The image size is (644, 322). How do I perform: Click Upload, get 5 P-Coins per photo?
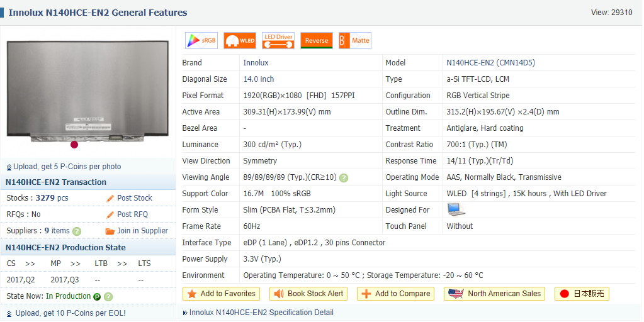pyautogui.click(x=67, y=167)
